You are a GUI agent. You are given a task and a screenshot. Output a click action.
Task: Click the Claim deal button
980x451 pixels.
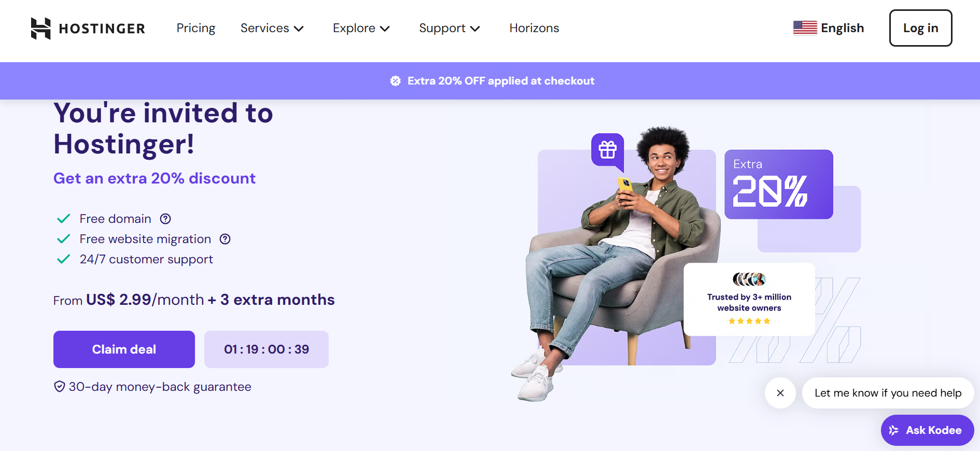tap(124, 349)
